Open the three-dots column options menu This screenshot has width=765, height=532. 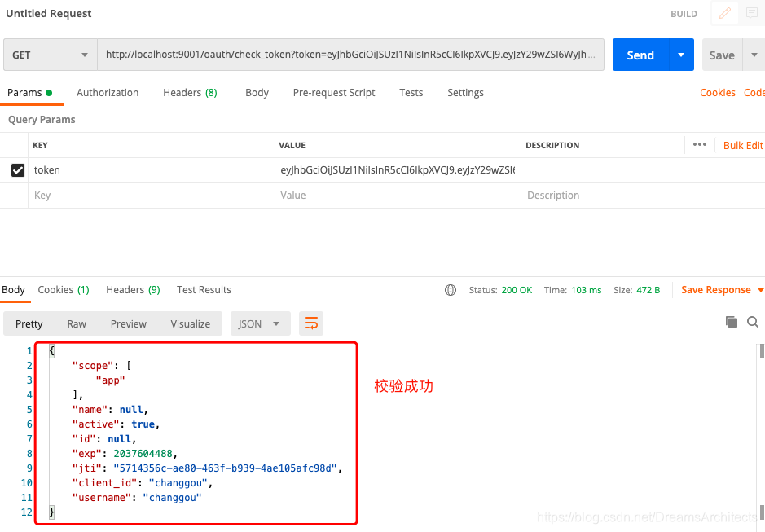pos(700,144)
